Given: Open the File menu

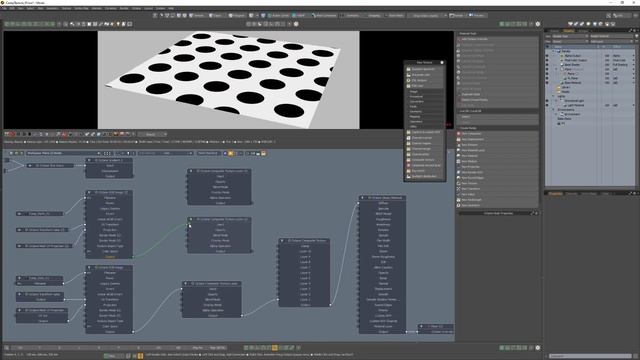Looking at the screenshot, I should coord(4,8).
